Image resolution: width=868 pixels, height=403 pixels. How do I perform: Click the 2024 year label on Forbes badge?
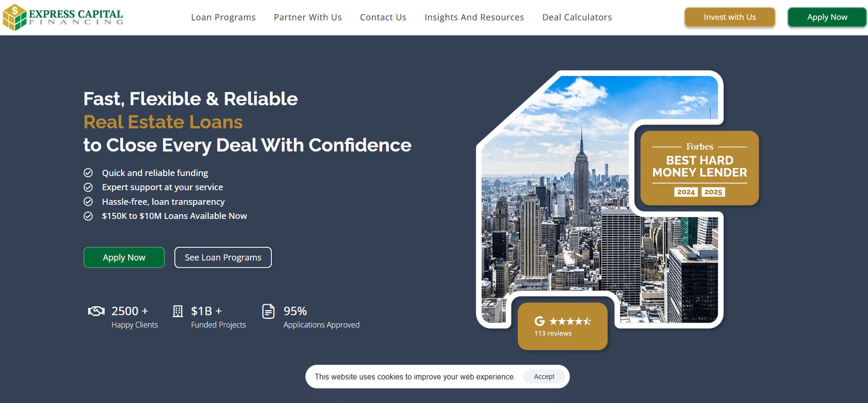[686, 192]
